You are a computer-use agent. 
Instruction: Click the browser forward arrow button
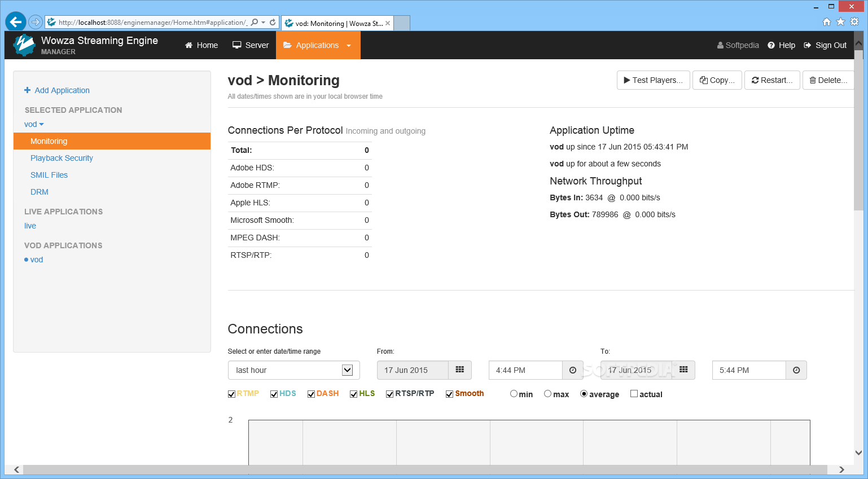coord(36,22)
